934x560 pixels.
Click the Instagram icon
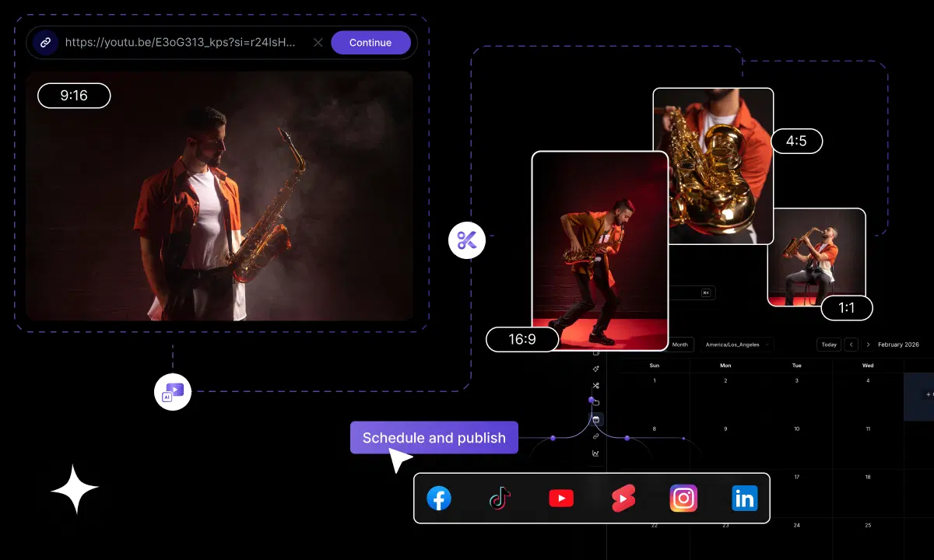(683, 498)
